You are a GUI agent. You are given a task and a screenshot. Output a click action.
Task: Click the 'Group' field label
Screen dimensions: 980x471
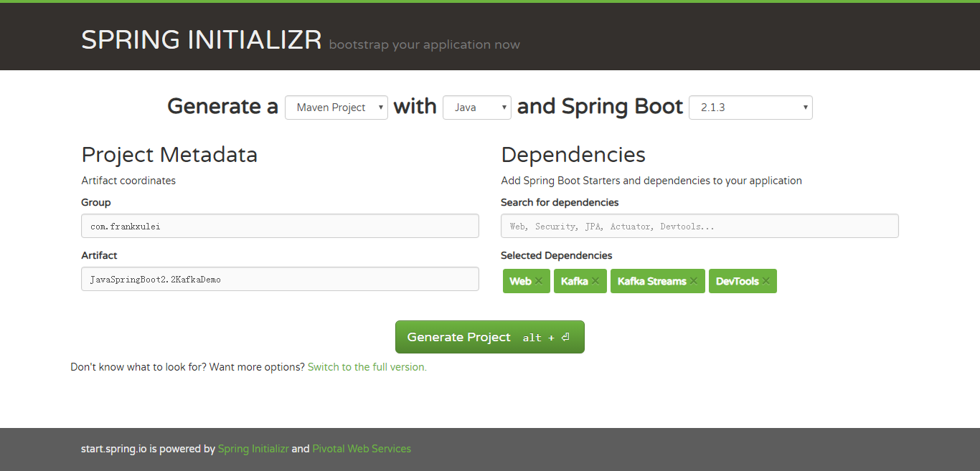[x=96, y=202]
